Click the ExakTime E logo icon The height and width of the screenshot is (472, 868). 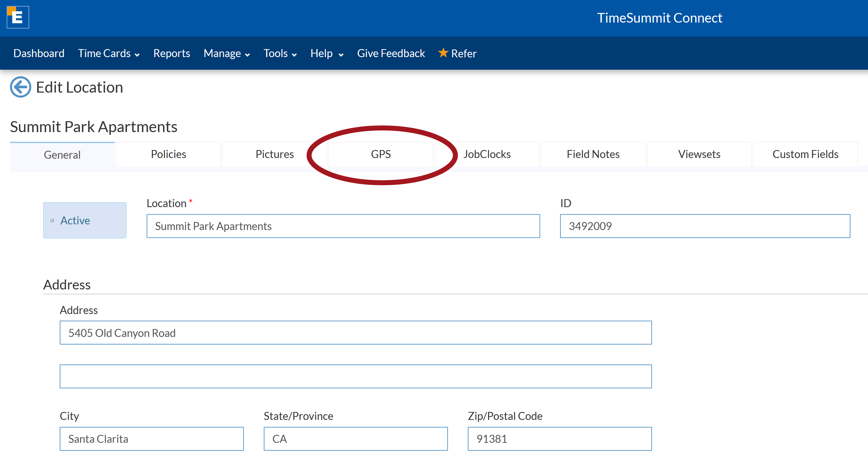coord(18,17)
